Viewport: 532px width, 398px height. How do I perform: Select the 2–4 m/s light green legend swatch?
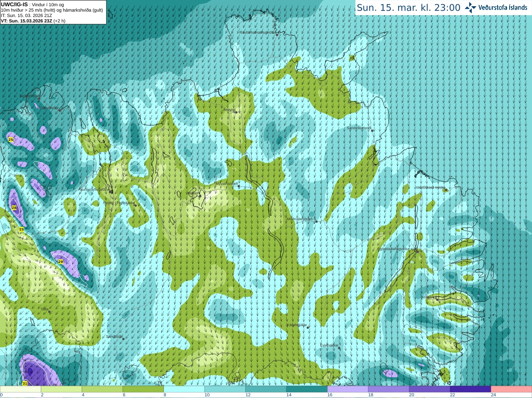click(62, 389)
